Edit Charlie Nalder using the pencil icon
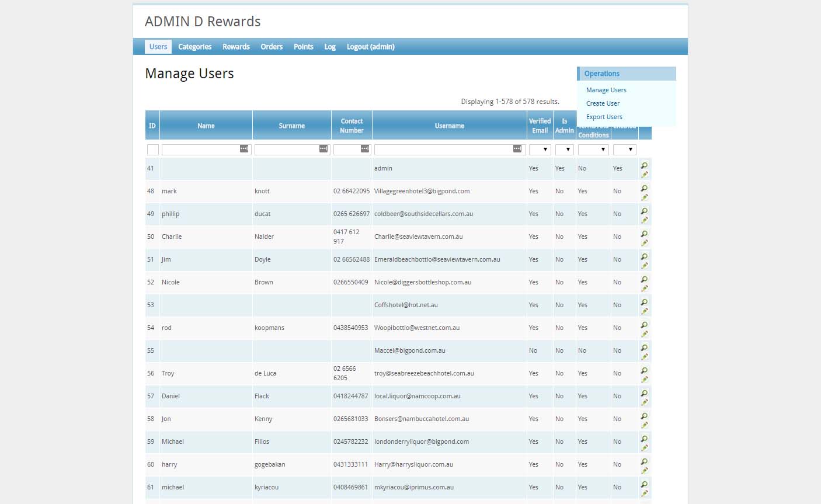Screen dimensions: 821x504 click(645, 242)
